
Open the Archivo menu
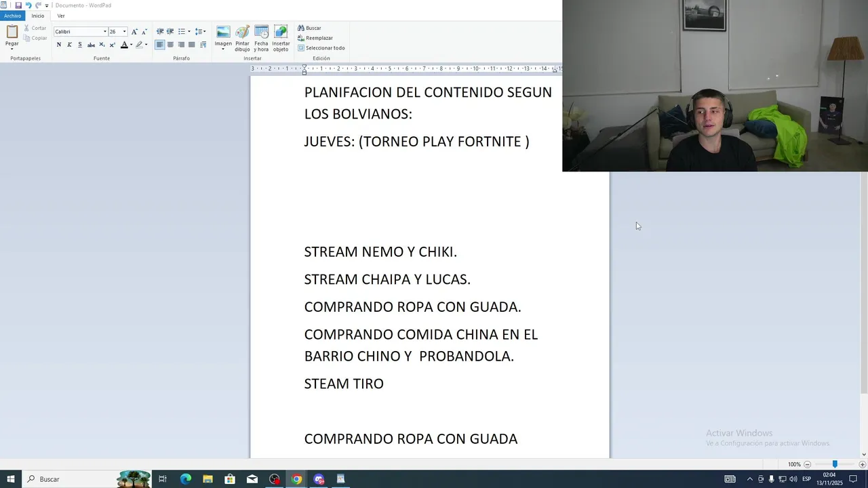[13, 16]
